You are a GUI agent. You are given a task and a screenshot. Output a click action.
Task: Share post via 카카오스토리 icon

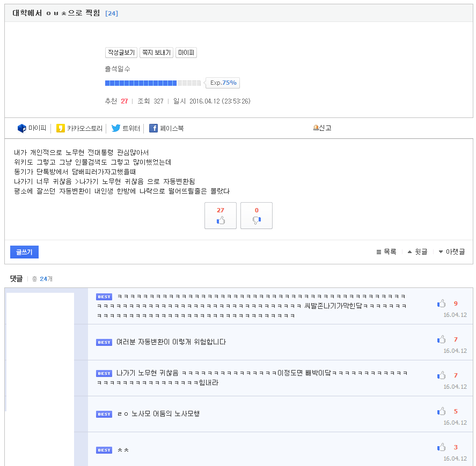tap(61, 128)
